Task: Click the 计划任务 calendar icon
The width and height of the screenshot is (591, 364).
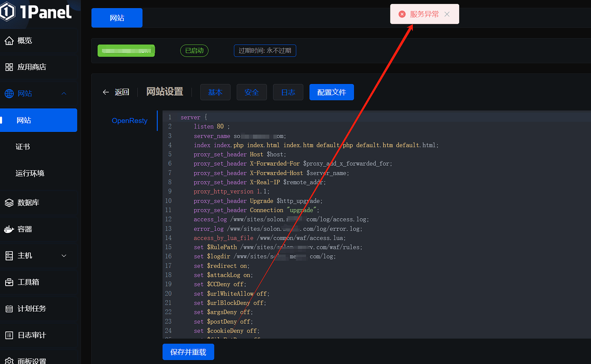Action: click(x=9, y=309)
